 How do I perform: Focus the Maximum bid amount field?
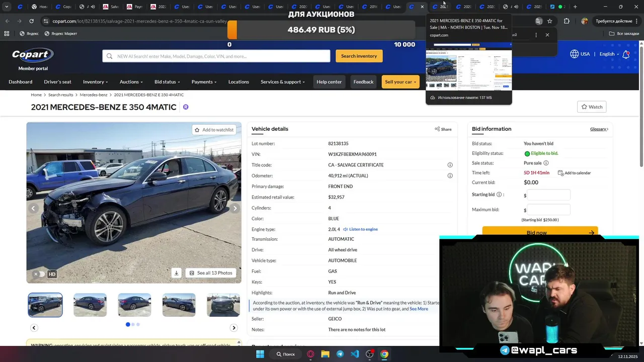pyautogui.click(x=548, y=210)
